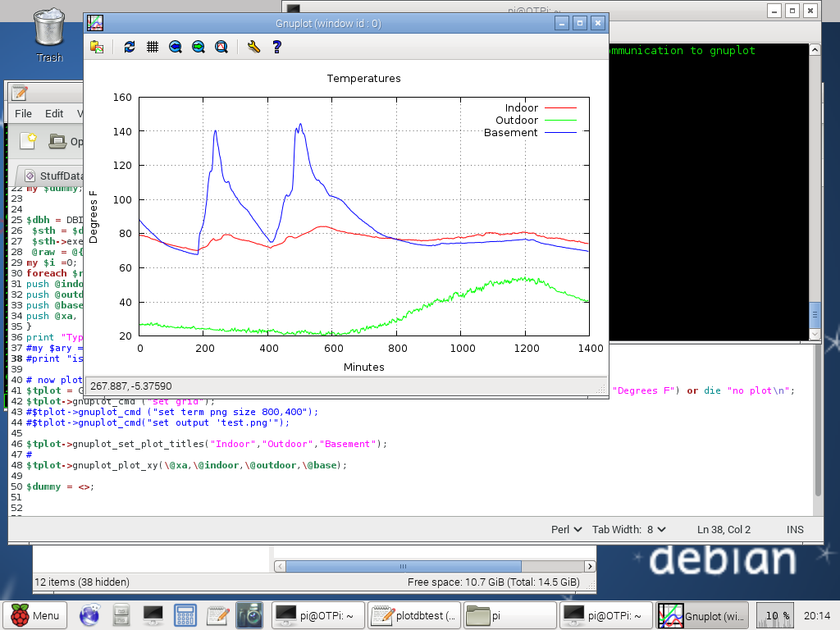Click the new document icon in editor

coord(28,141)
